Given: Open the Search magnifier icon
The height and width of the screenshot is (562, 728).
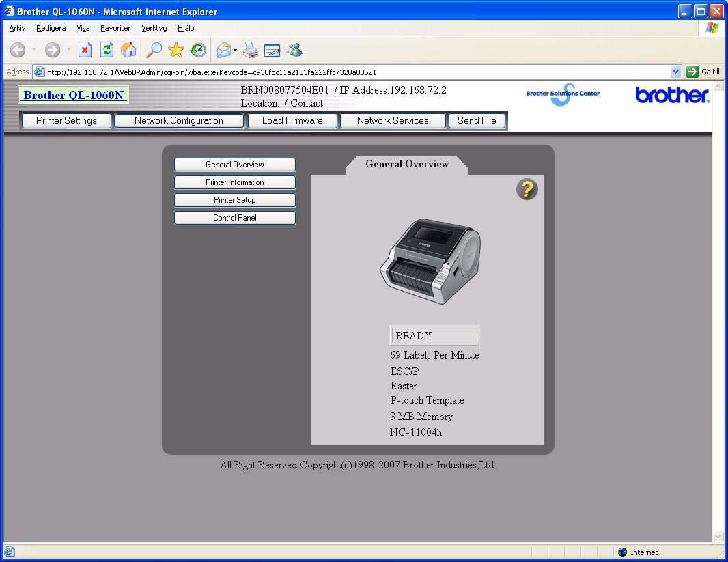Looking at the screenshot, I should tap(154, 50).
